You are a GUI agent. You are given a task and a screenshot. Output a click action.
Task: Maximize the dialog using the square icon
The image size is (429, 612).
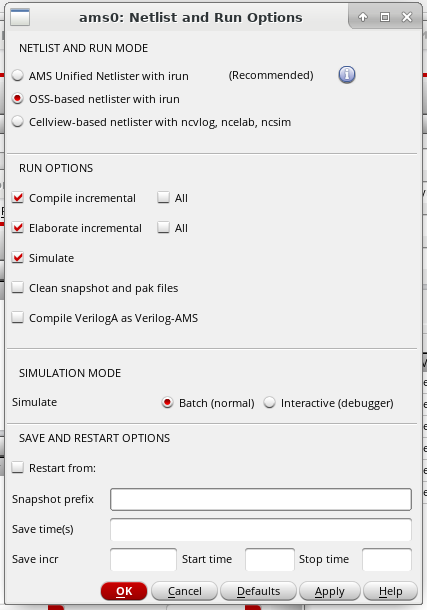[385, 17]
